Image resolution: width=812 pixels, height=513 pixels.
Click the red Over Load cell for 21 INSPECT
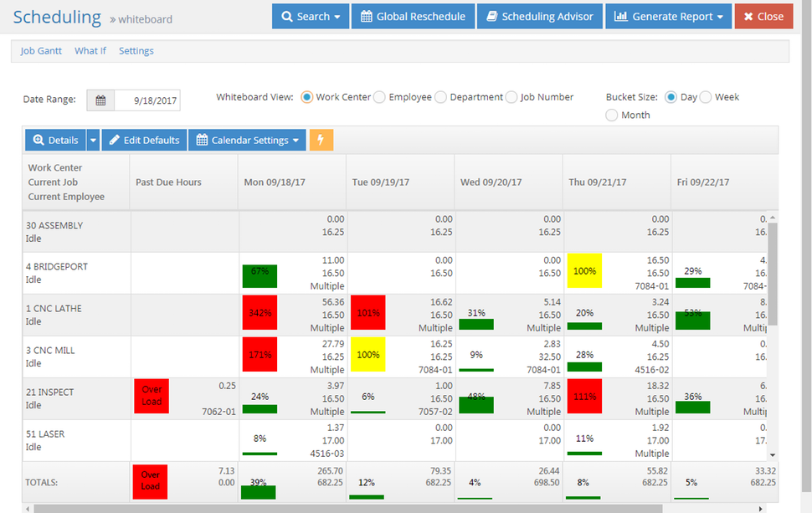point(151,396)
